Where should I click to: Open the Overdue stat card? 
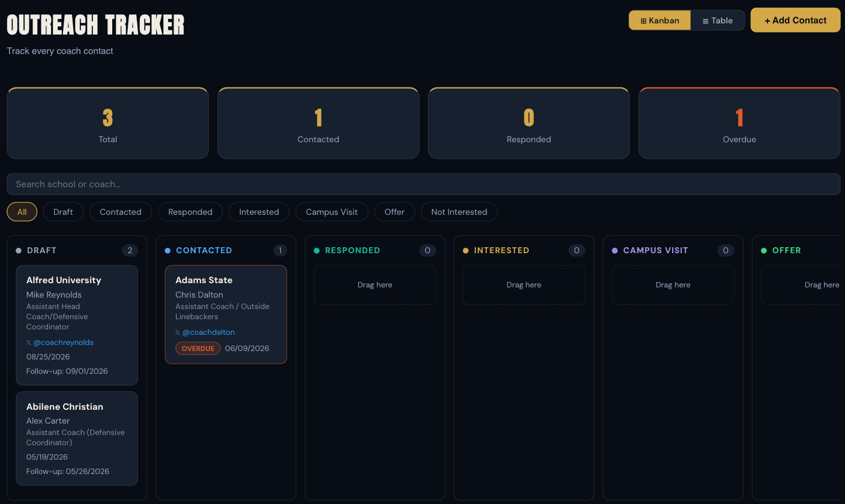point(739,123)
